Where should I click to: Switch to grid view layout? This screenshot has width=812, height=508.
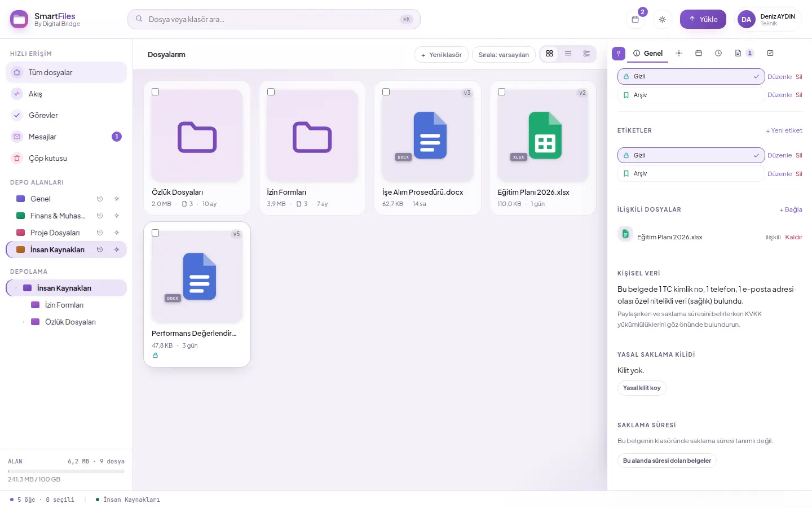click(549, 54)
